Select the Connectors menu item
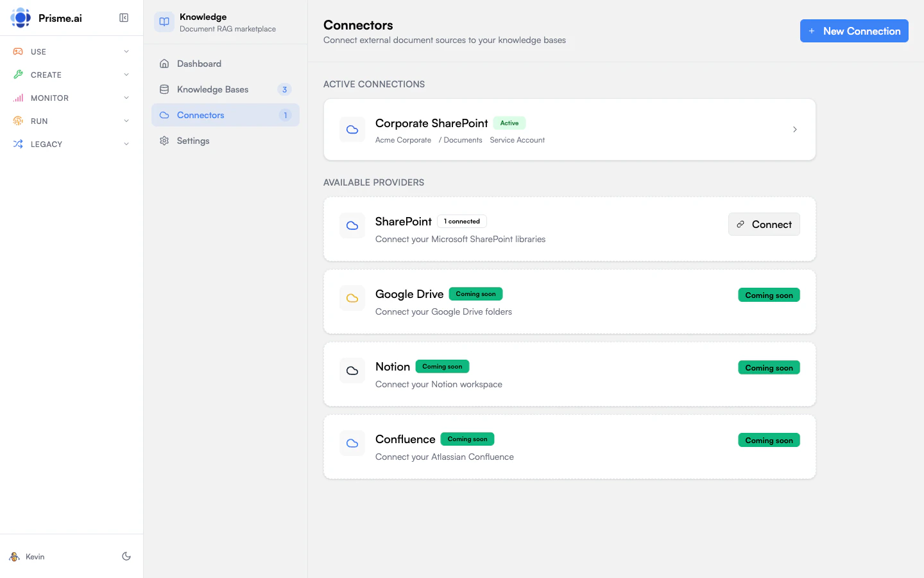 (x=225, y=115)
